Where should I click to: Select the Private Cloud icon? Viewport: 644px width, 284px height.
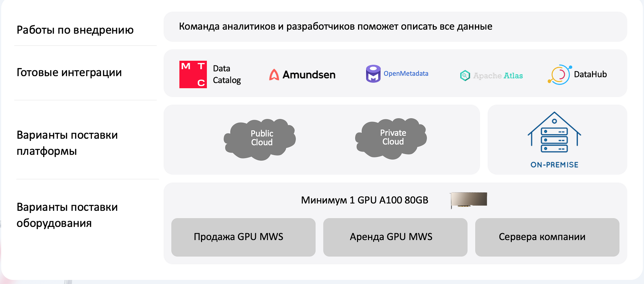pyautogui.click(x=391, y=138)
